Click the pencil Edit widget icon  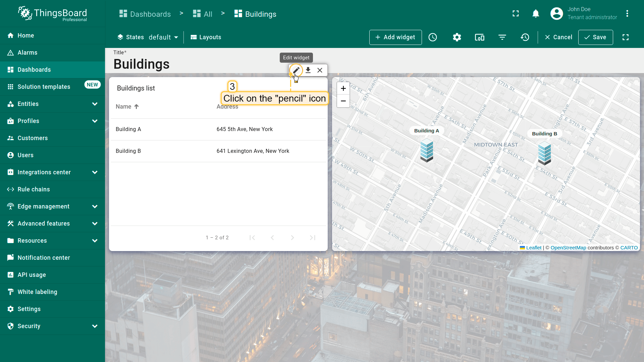tap(296, 70)
